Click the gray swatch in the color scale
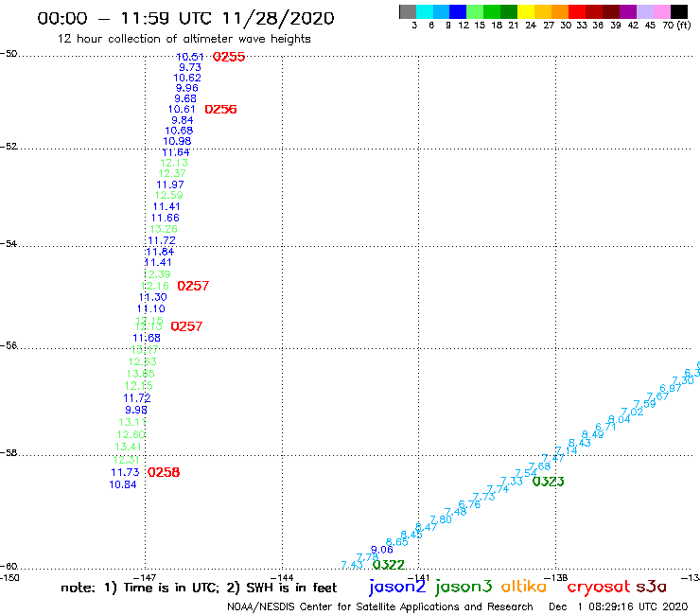 click(408, 11)
